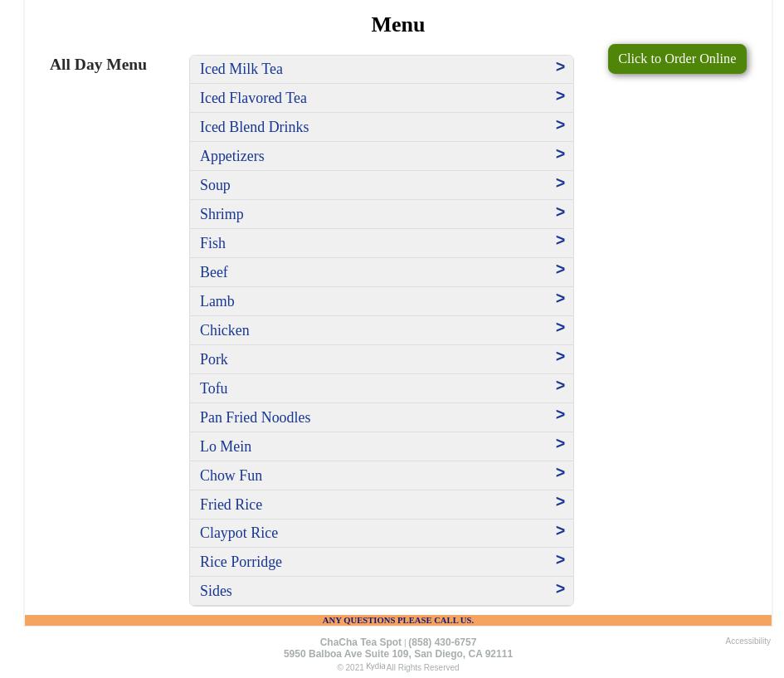The height and width of the screenshot is (678, 784).
Task: Show the Tofu dishes list
Action: pyautogui.click(x=214, y=388)
